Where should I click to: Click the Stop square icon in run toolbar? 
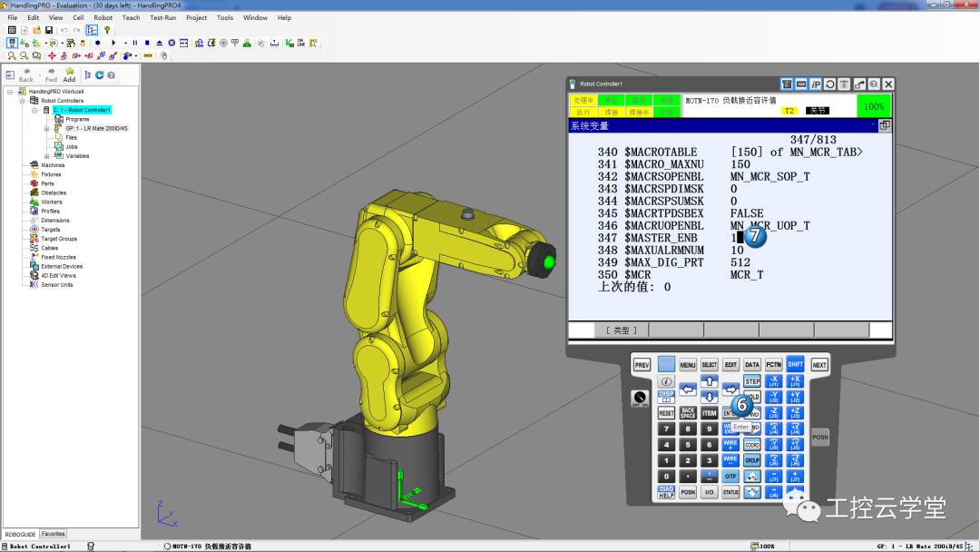[x=148, y=44]
